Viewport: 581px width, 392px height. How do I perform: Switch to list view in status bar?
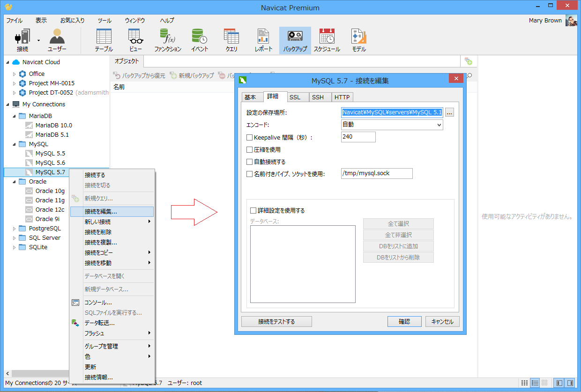click(x=535, y=383)
